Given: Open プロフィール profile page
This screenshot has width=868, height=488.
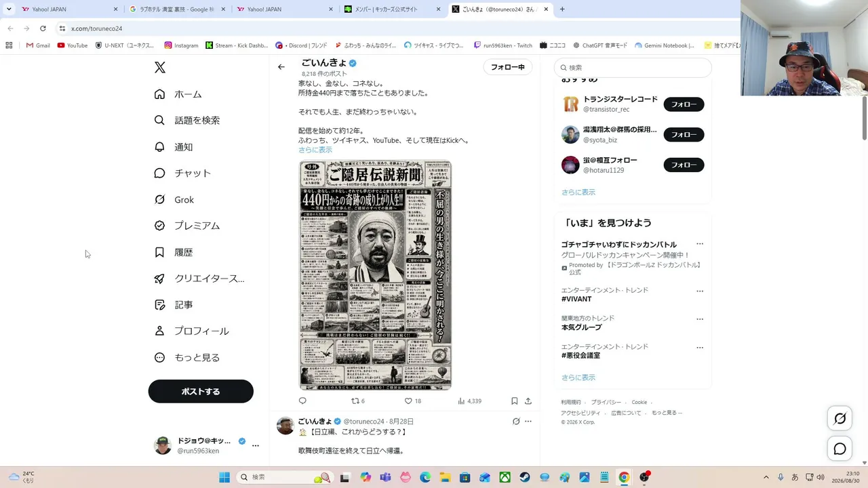Looking at the screenshot, I should click(x=191, y=331).
